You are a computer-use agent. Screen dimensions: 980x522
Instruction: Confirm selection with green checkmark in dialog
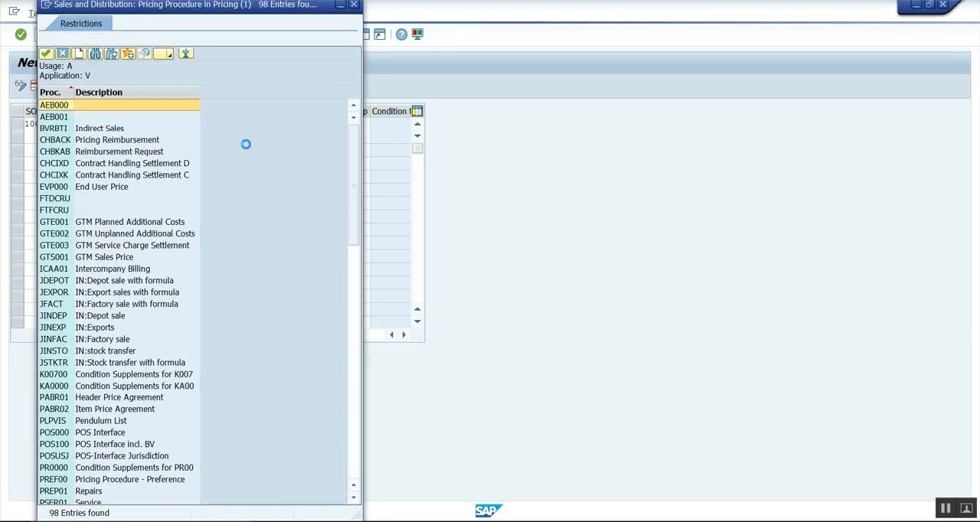[46, 54]
